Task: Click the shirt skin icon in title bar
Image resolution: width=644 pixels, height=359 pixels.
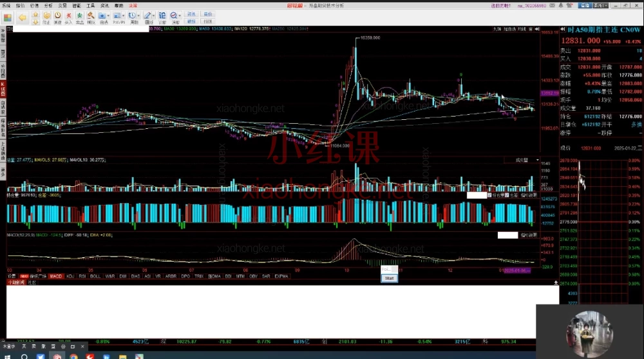Action: [569, 5]
